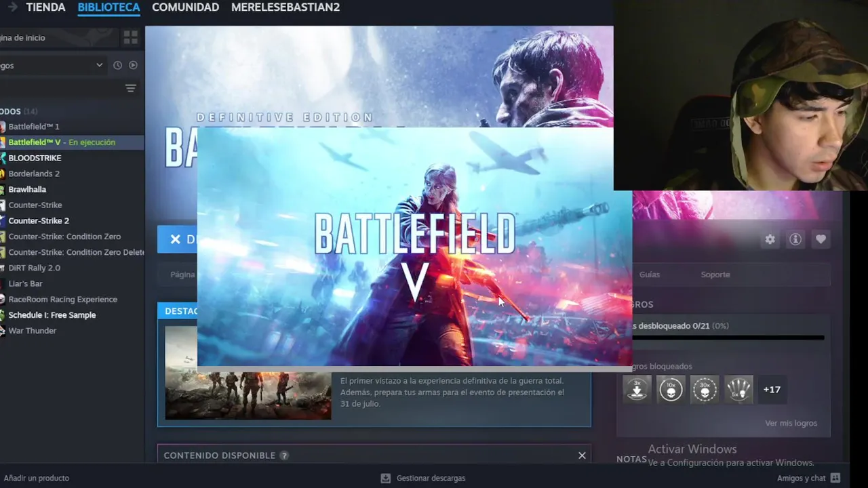This screenshot has height=488, width=868.
Task: Open DiRT Rally 2.0 entry
Action: click(x=72, y=268)
